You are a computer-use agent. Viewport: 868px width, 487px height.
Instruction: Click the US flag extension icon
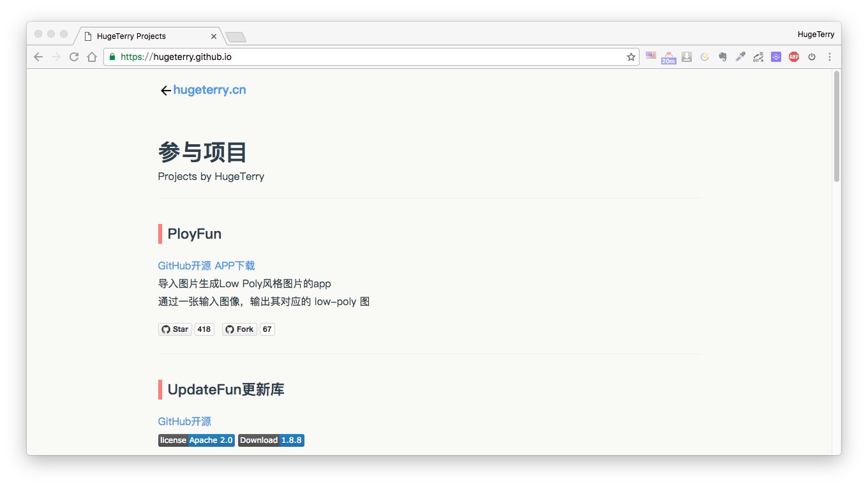[651, 56]
